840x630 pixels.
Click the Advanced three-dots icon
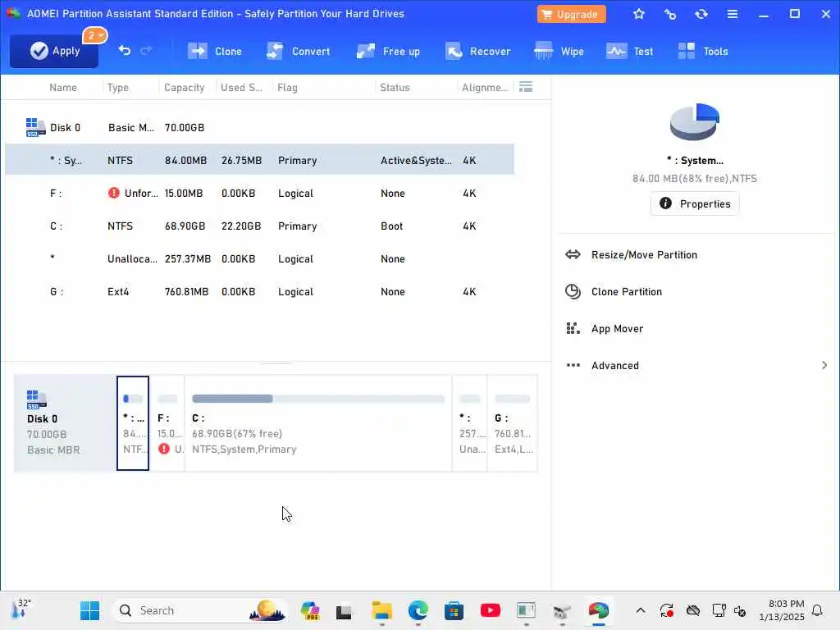[x=573, y=365]
